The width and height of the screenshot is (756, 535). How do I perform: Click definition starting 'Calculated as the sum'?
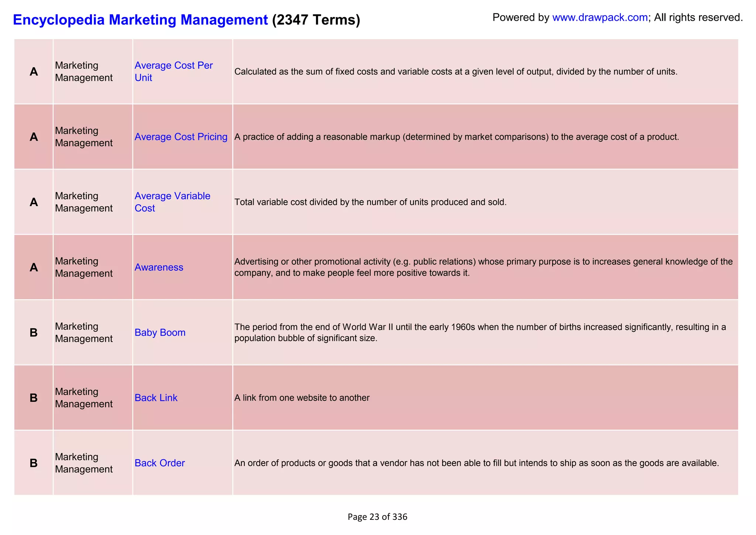(456, 71)
